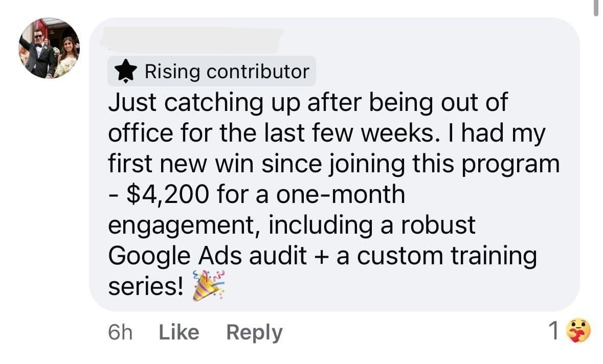Click the word series! in the comment
603x364 pixels.
(x=146, y=287)
